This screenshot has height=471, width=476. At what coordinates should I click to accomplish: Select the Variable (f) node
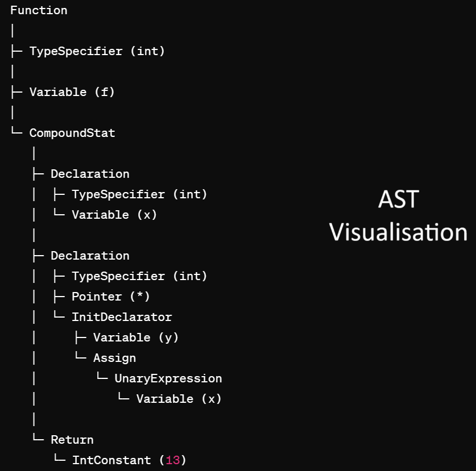72,92
